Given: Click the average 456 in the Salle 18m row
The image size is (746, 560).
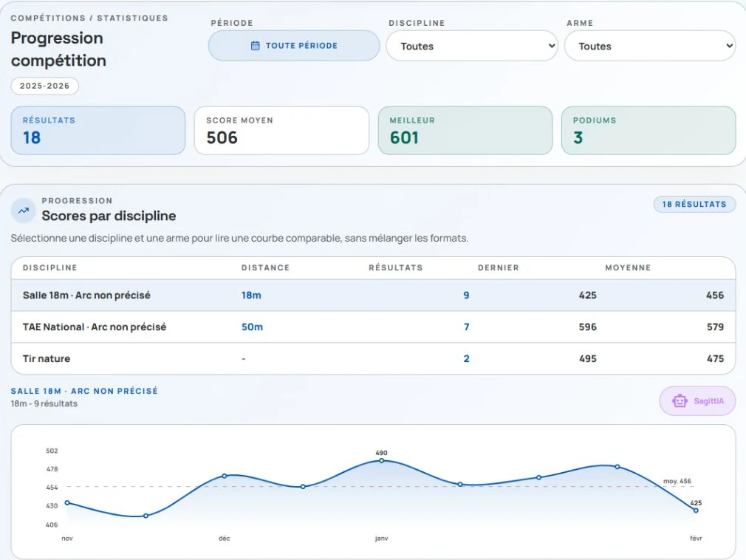Looking at the screenshot, I should coord(715,295).
